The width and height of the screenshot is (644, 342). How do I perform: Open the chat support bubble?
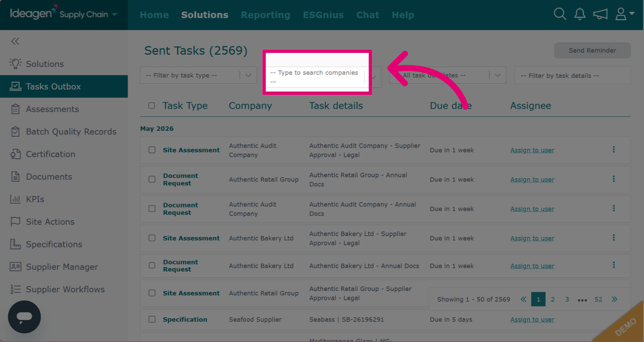[24, 317]
